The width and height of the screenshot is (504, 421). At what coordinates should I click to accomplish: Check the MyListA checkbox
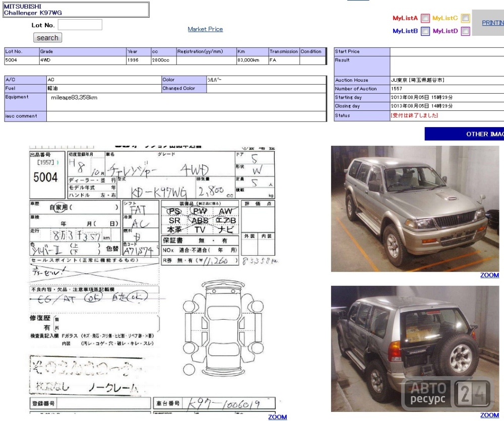425,18
